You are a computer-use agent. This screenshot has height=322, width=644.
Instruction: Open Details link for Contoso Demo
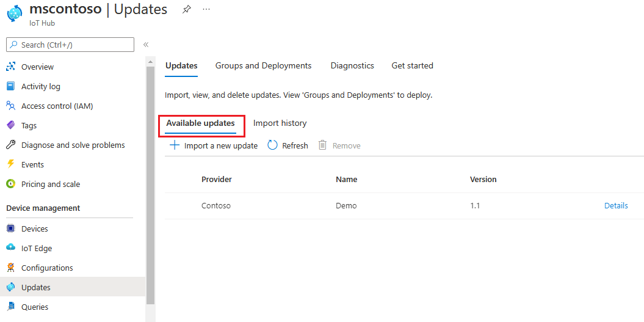[616, 206]
